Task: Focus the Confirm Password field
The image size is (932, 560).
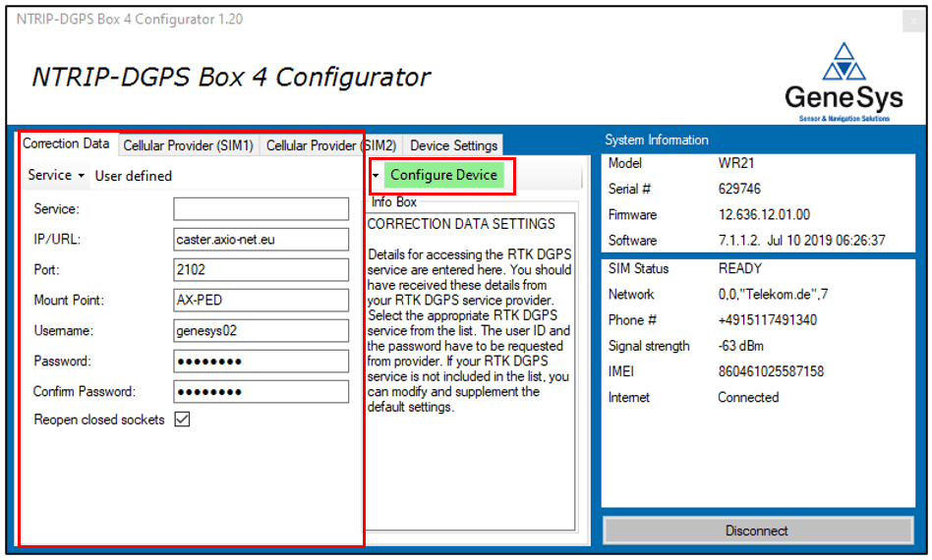Action: [x=261, y=391]
